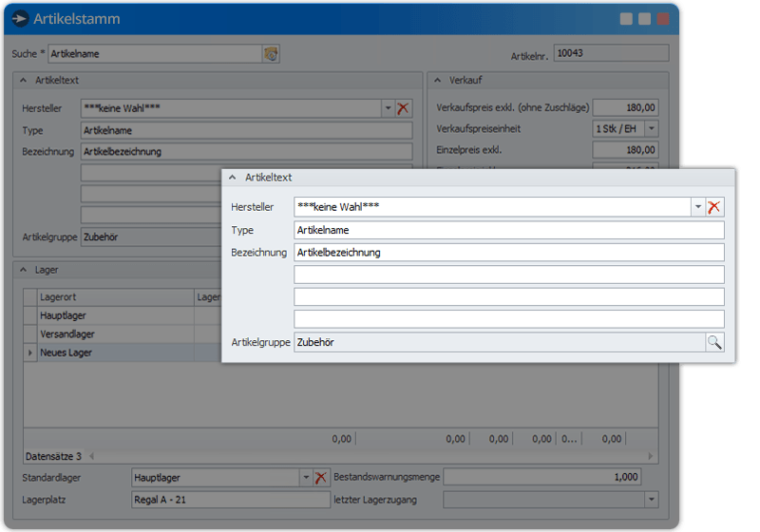Open Hersteller dropdown in background Artikeltext panel
The image size is (760, 532).
[x=388, y=108]
